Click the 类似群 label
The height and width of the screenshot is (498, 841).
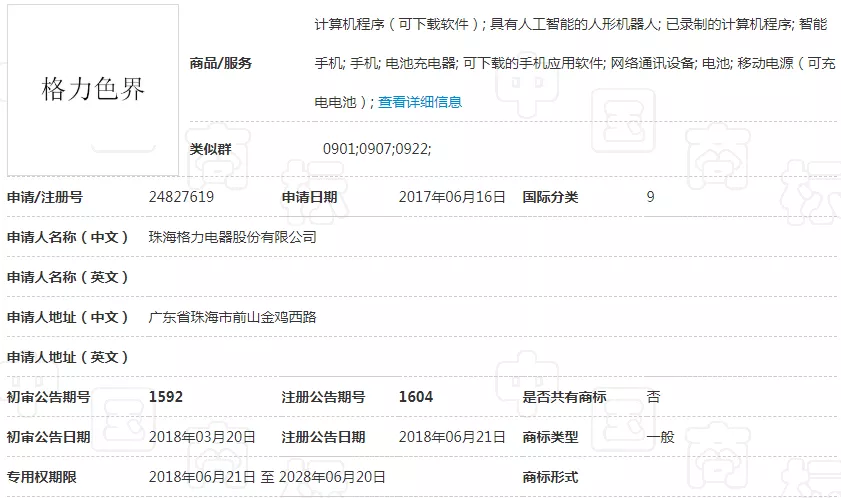tap(210, 149)
